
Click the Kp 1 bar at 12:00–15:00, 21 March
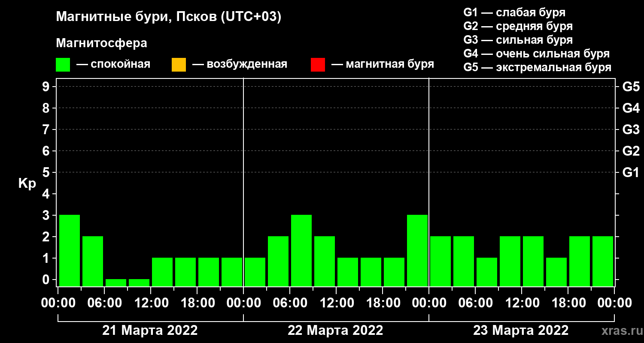point(162,272)
